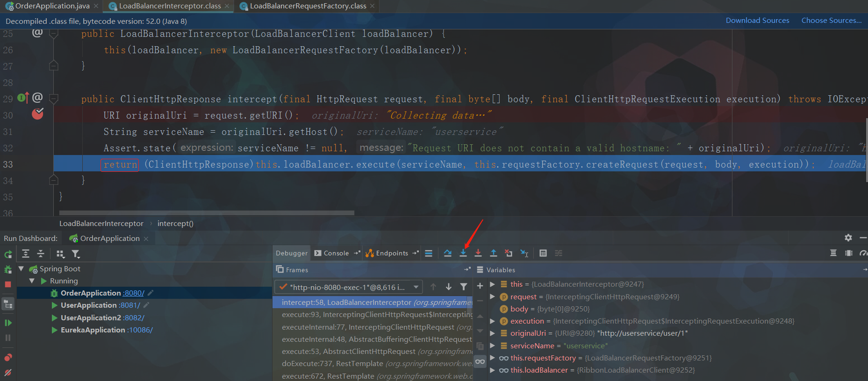
Task: Expand the 'request' variable node
Action: tap(492, 296)
